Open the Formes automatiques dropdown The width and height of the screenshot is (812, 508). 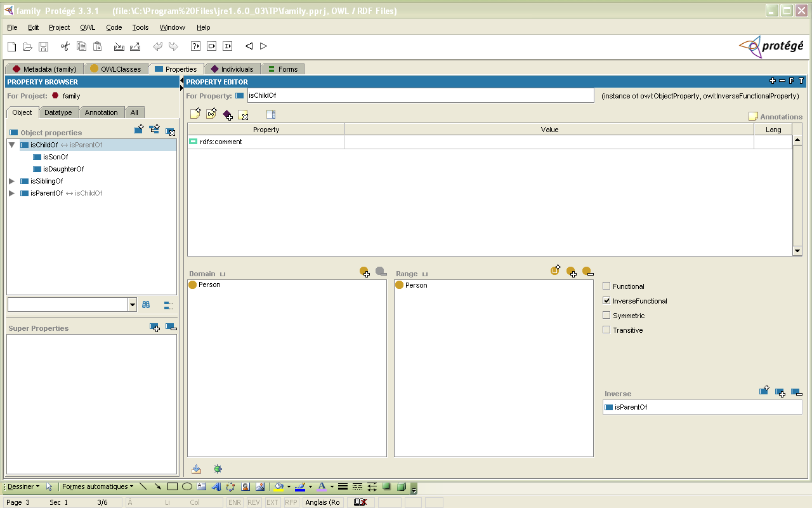pos(98,487)
